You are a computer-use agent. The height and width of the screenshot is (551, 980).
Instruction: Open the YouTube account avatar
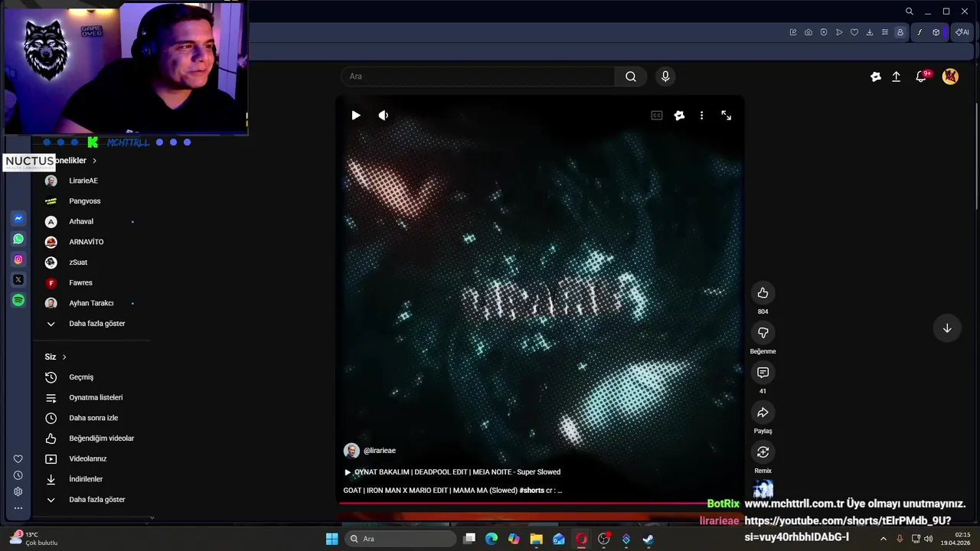pyautogui.click(x=950, y=77)
